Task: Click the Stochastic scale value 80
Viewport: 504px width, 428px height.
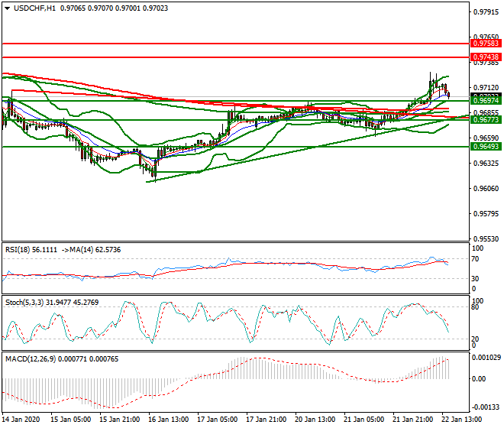Action: click(475, 307)
